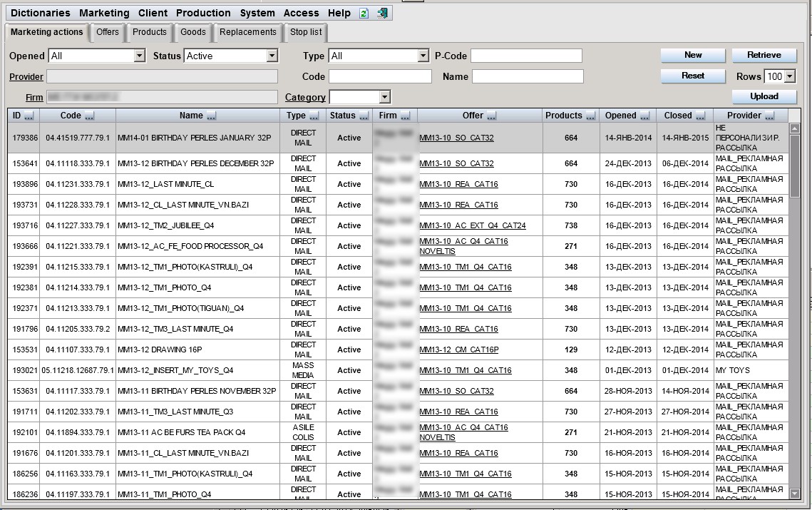Viewport: 812px width, 510px height.
Task: Open the Status column filter button
Action: (364, 116)
